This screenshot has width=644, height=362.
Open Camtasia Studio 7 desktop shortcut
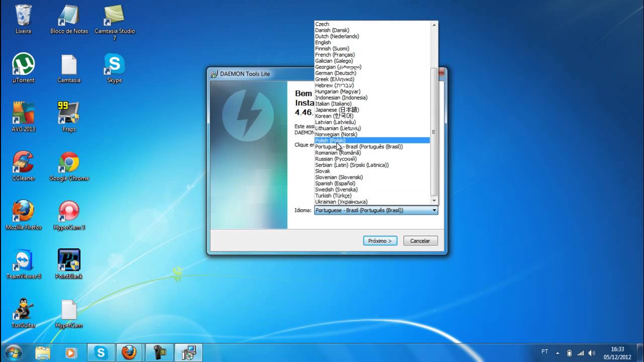115,23
